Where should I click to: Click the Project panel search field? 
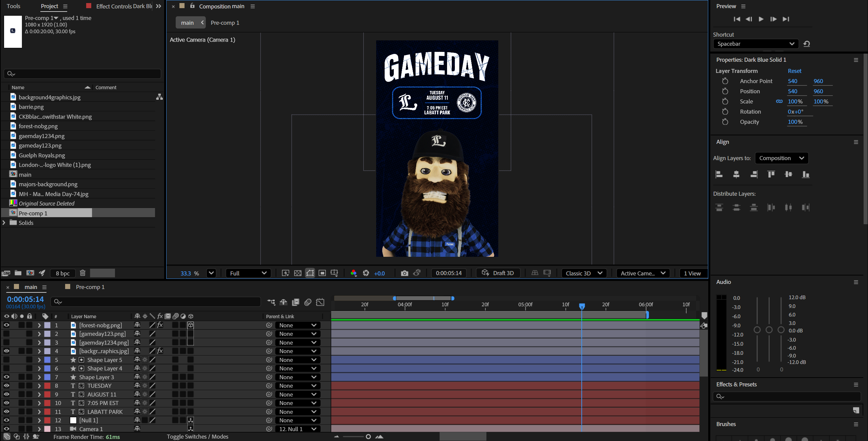point(82,74)
